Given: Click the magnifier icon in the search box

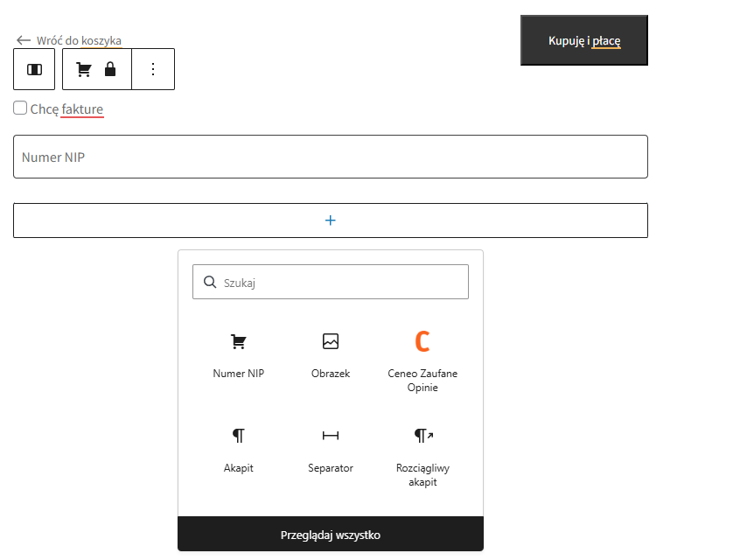Looking at the screenshot, I should pos(210,282).
